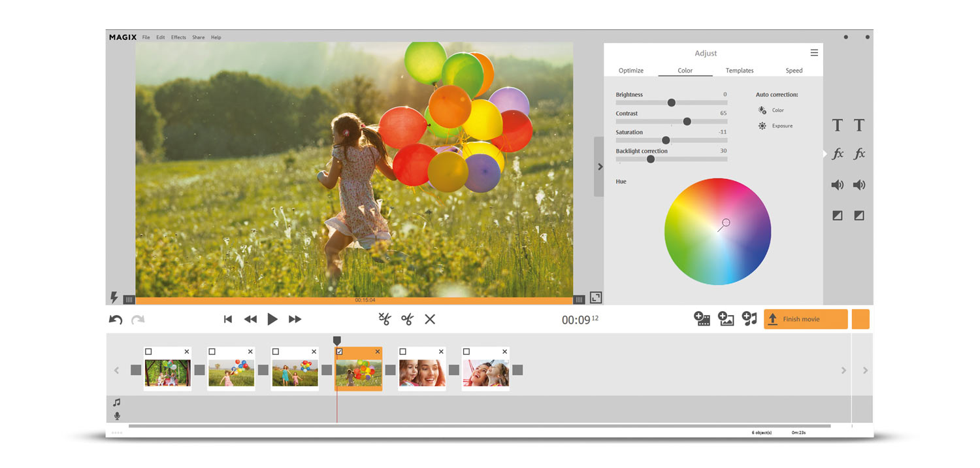The width and height of the screenshot is (980, 468).
Task: Click the add photo icon
Action: (726, 318)
